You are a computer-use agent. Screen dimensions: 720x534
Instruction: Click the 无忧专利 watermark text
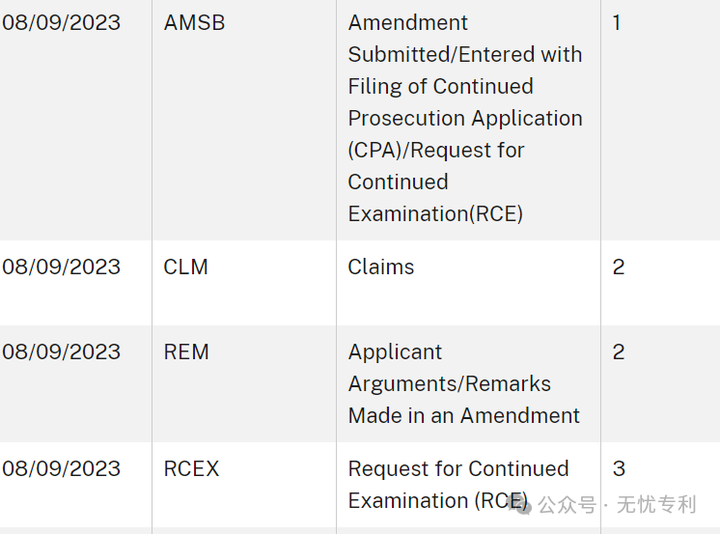[657, 505]
